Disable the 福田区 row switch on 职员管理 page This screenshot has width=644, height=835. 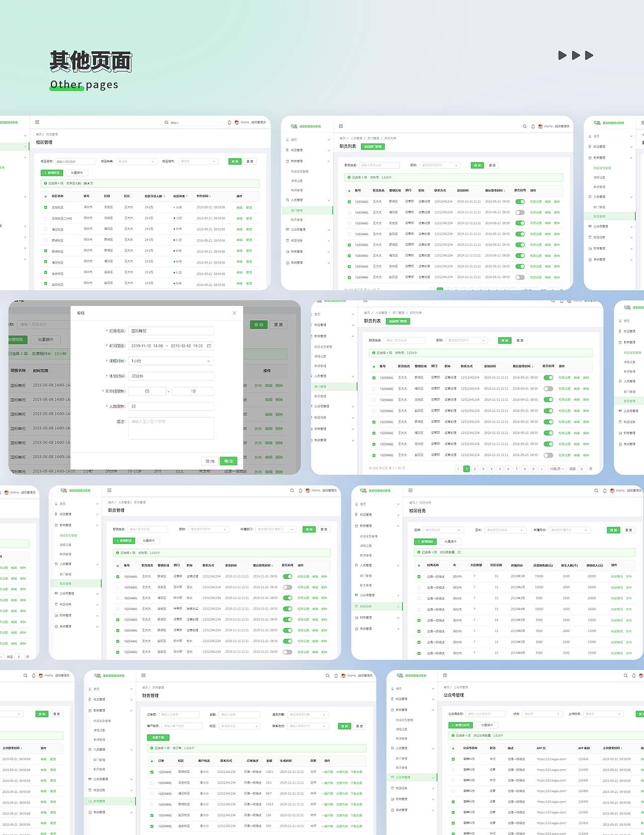pyautogui.click(x=288, y=598)
